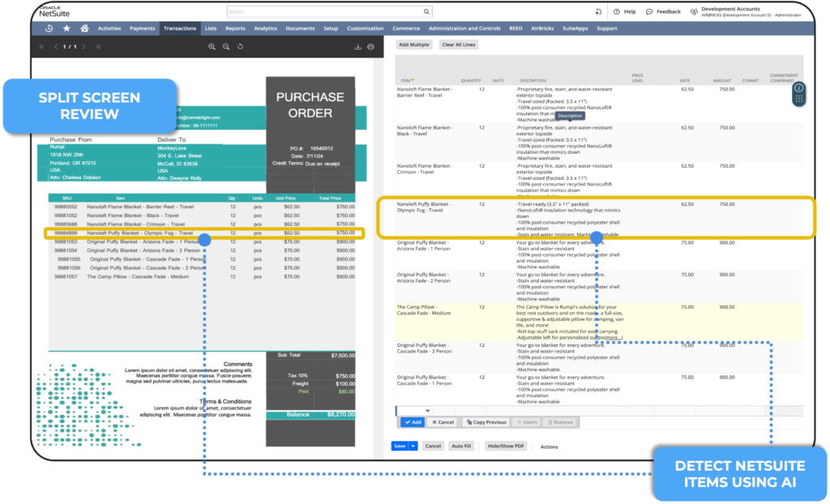Image resolution: width=830 pixels, height=504 pixels.
Task: Click the Oracle NetSuite logo
Action: click(x=54, y=11)
